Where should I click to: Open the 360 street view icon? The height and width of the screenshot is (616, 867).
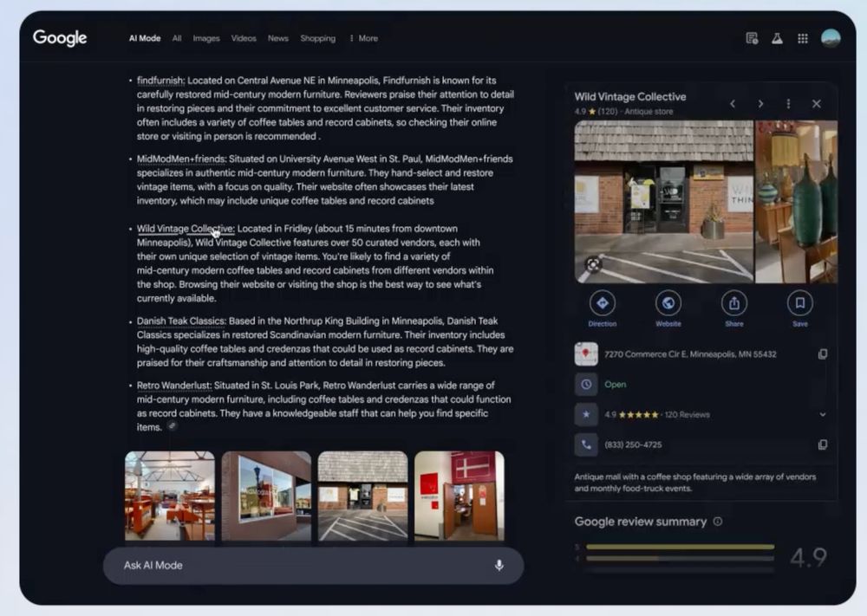(593, 264)
